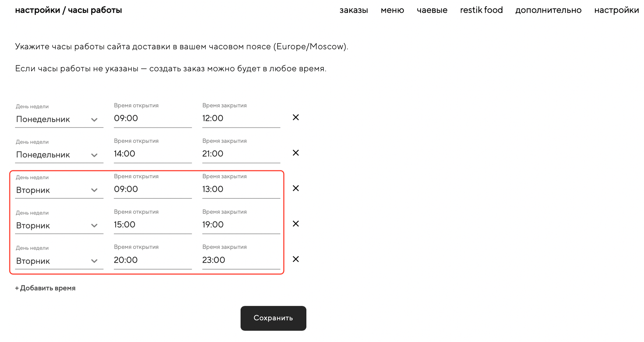644x342 pixels.
Task: Remove the Tuesday 09:00–13:00 row
Action: [296, 188]
